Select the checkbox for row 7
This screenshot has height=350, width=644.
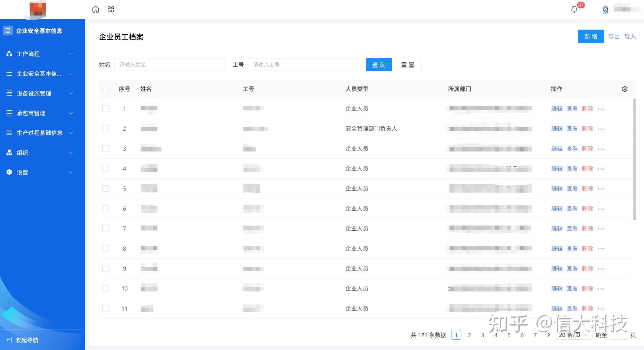pos(106,228)
